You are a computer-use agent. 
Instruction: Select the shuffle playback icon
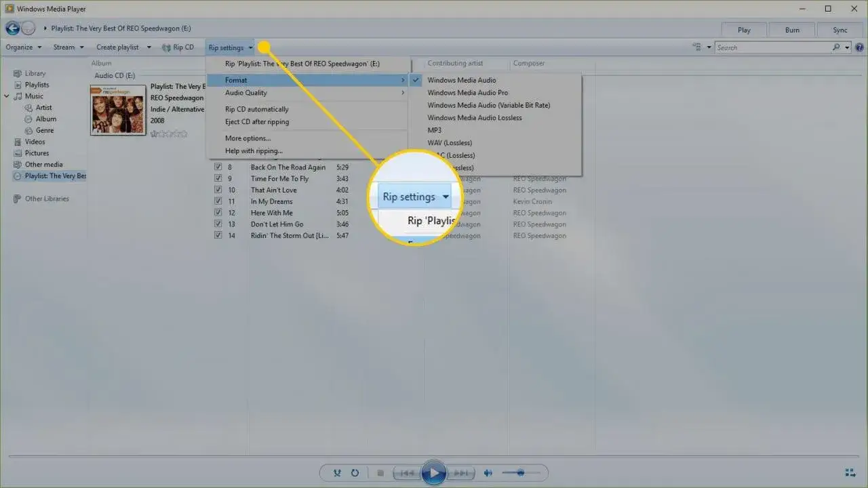338,472
